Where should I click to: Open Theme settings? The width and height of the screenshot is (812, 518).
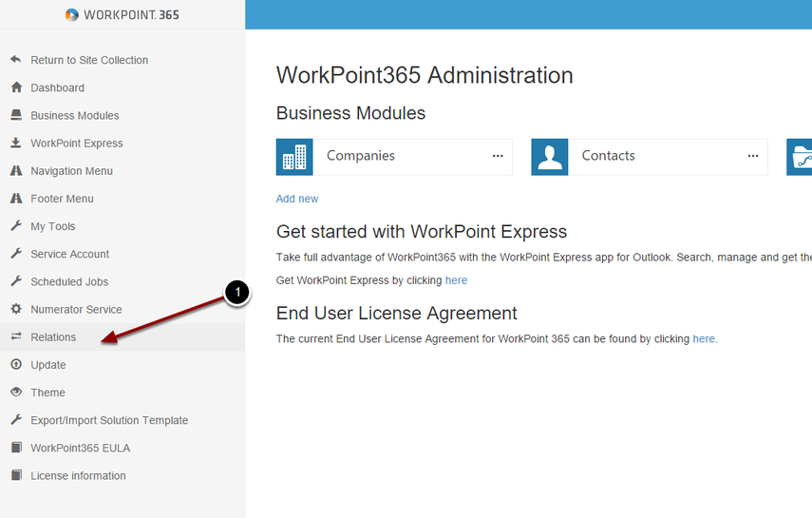coord(47,393)
